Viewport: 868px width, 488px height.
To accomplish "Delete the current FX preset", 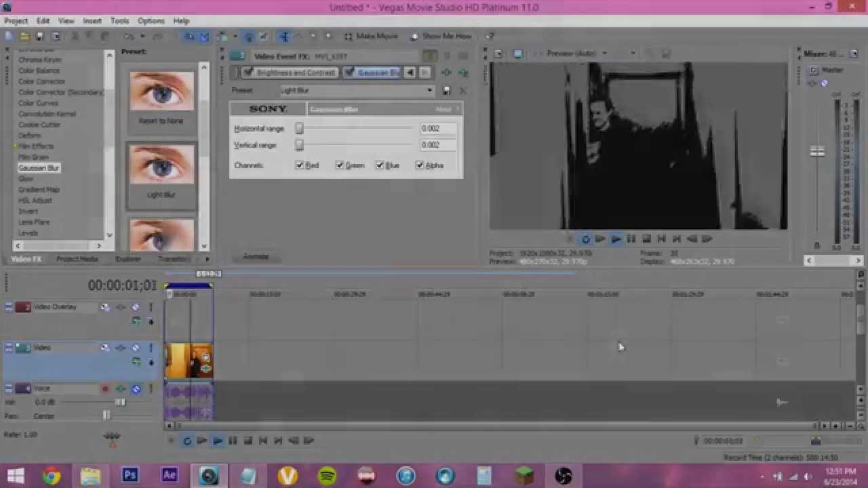I will coord(463,90).
